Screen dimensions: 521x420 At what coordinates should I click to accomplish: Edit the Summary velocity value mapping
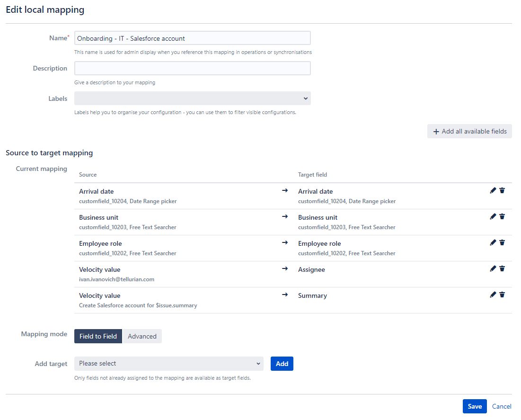point(493,295)
